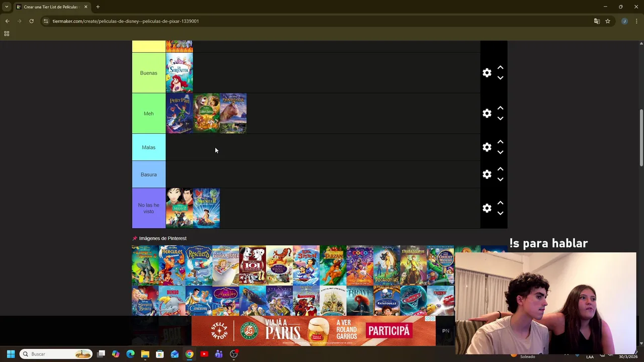The width and height of the screenshot is (644, 362).
Task: Open Chrome three-dot menu
Action: click(x=637, y=21)
